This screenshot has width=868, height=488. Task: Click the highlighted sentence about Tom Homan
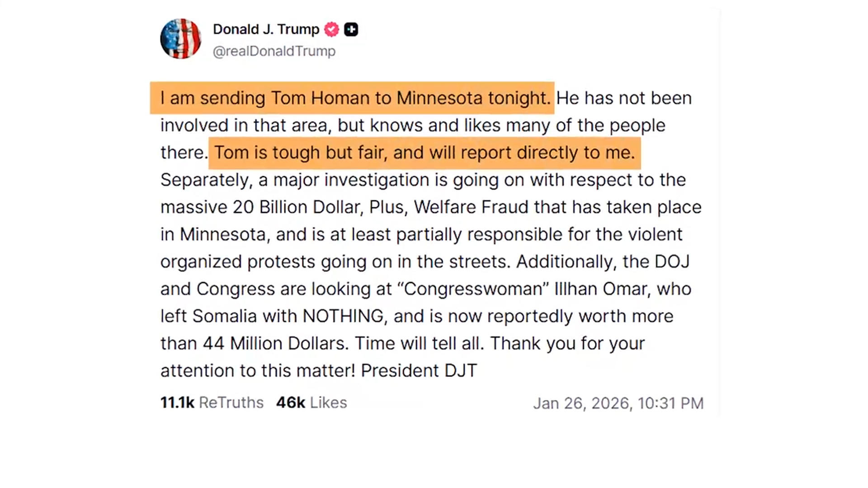point(355,98)
